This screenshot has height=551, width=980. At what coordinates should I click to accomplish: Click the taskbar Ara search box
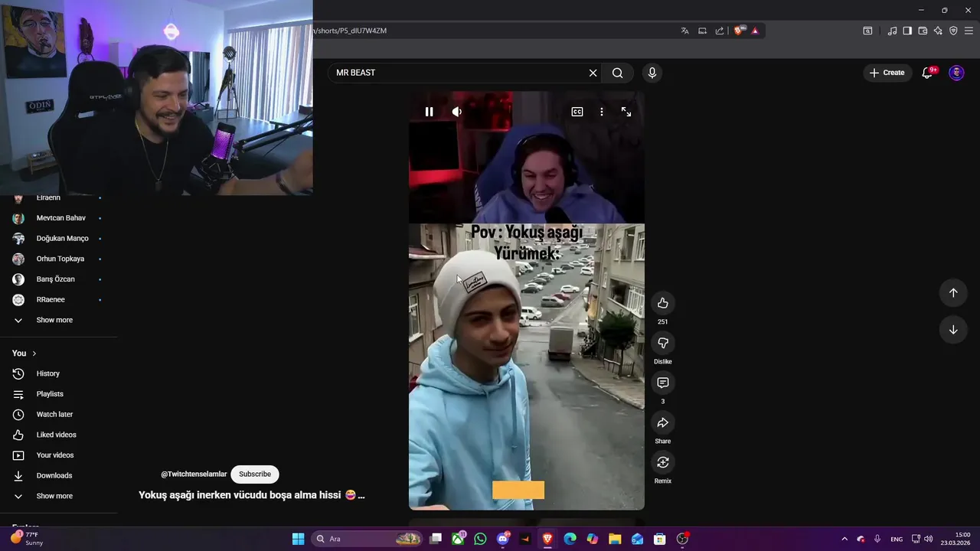368,539
